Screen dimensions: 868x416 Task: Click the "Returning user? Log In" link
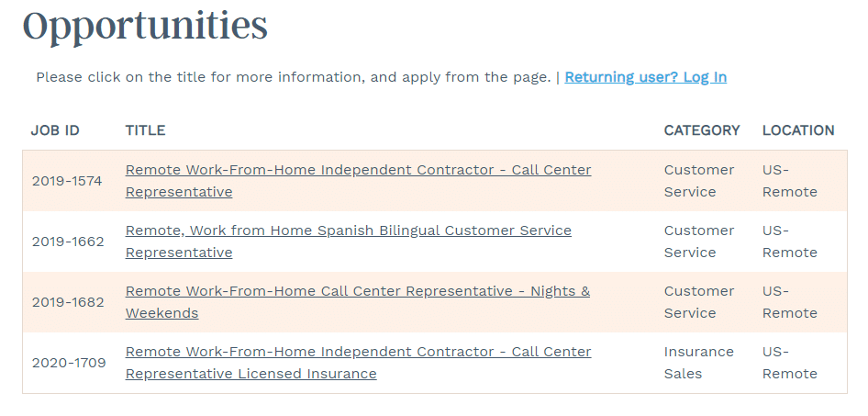click(645, 77)
